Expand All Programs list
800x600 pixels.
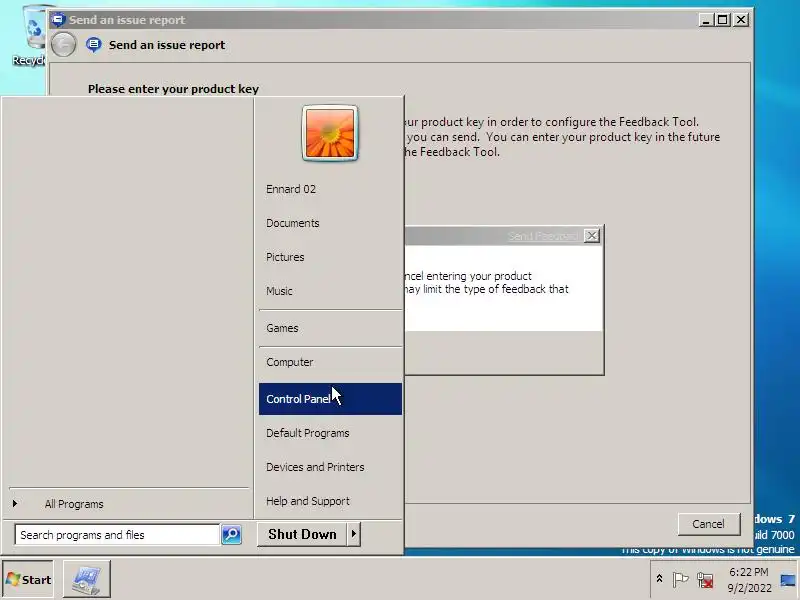[x=128, y=504]
